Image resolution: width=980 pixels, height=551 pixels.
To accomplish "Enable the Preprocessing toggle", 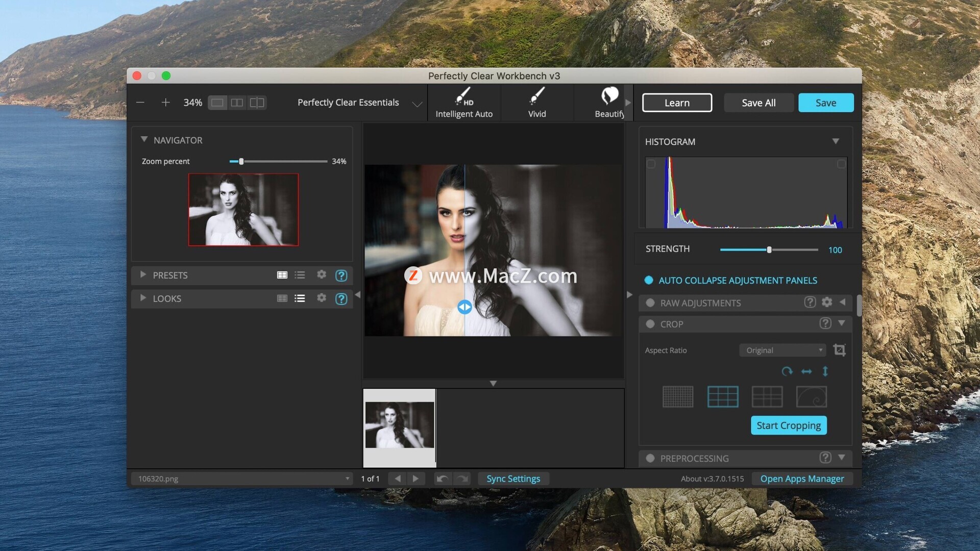I will click(650, 458).
